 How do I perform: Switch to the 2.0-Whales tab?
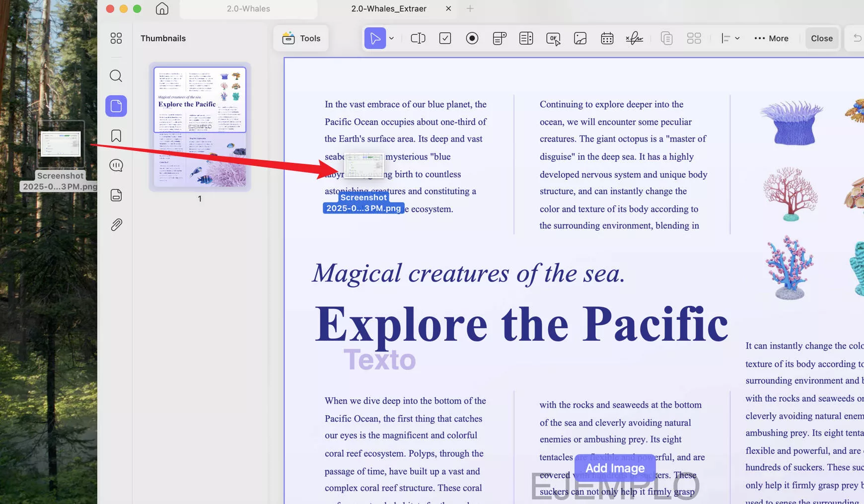coord(248,8)
